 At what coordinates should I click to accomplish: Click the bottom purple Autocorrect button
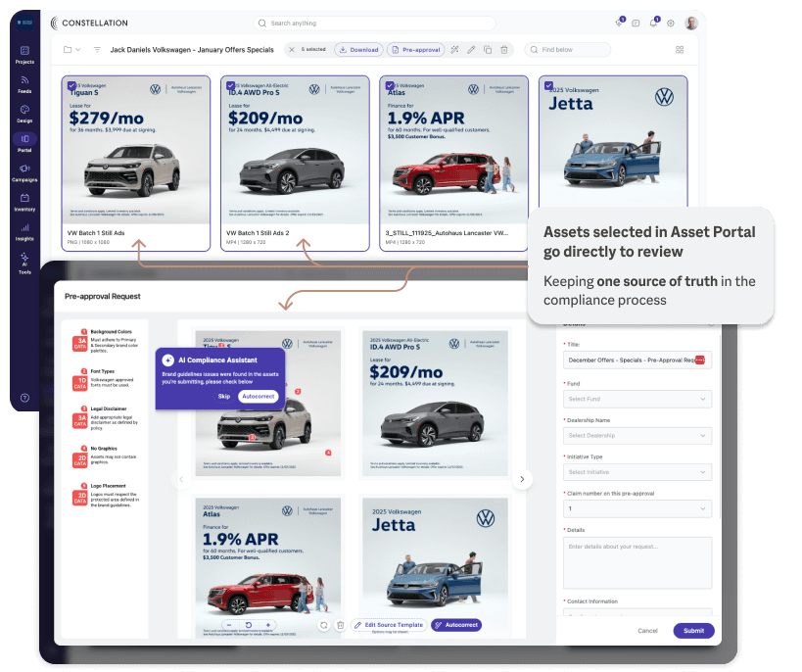point(456,625)
